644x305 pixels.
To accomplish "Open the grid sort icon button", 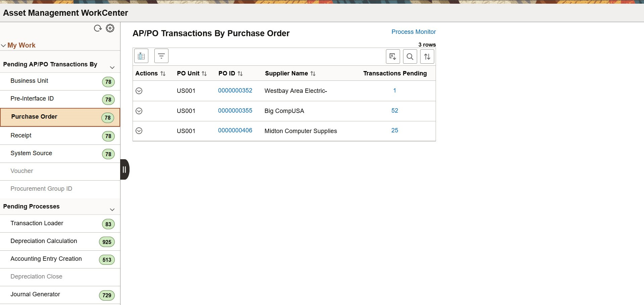I will click(427, 57).
